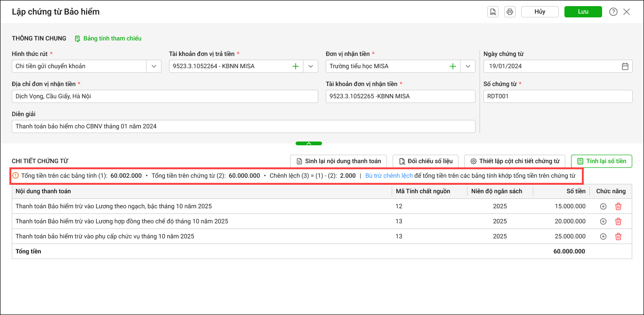Open calendar picker for Ngày chứng từ
Image resolution: width=644 pixels, height=315 pixels.
pos(625,66)
